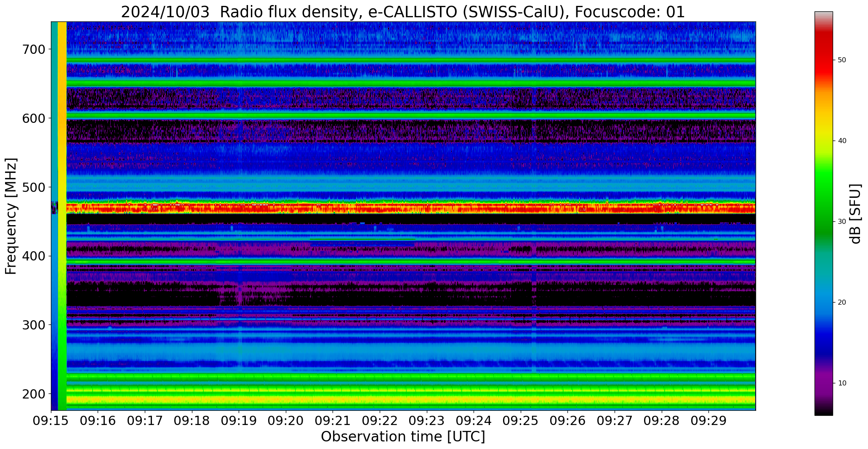The width and height of the screenshot is (868, 449).
Task: Click the 600 frequency tick label
Action: (33, 118)
